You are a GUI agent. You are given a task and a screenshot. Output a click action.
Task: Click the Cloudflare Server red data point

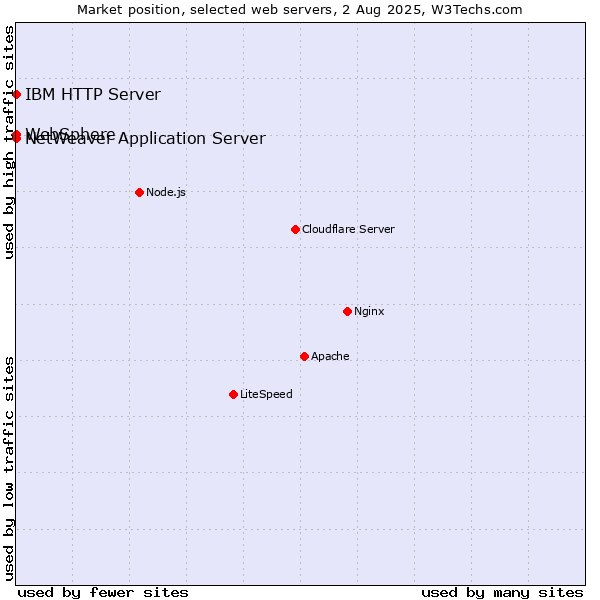point(295,230)
